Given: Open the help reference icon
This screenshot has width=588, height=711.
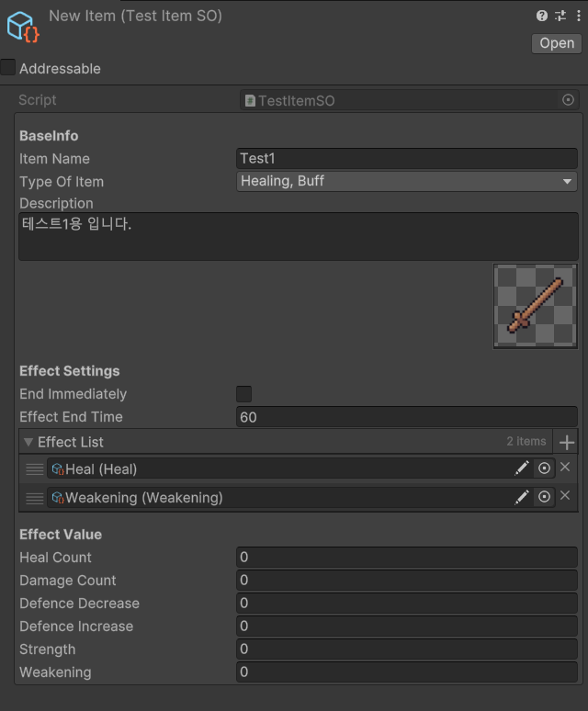Looking at the screenshot, I should 542,16.
